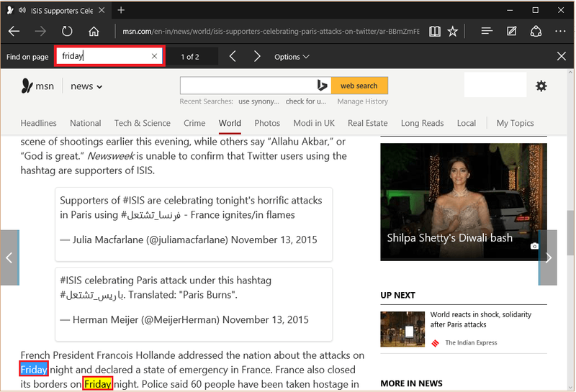Open Manage History link
The height and width of the screenshot is (392, 576).
[363, 101]
